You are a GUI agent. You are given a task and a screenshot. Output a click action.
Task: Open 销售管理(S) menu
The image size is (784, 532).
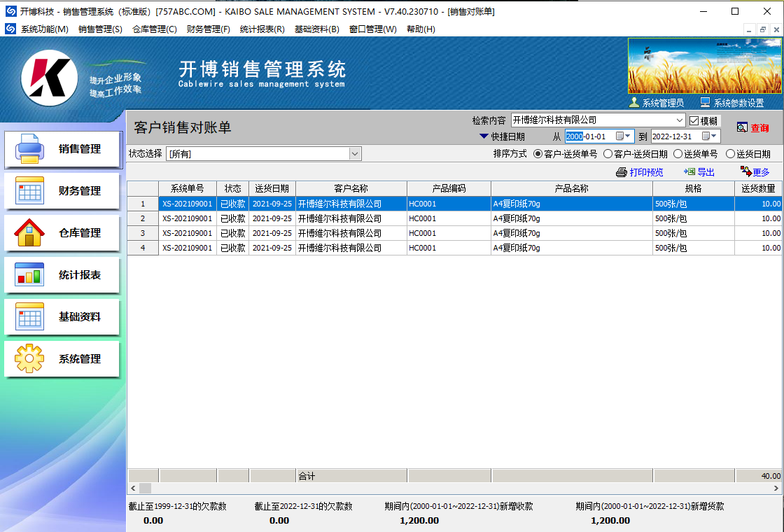coord(101,29)
